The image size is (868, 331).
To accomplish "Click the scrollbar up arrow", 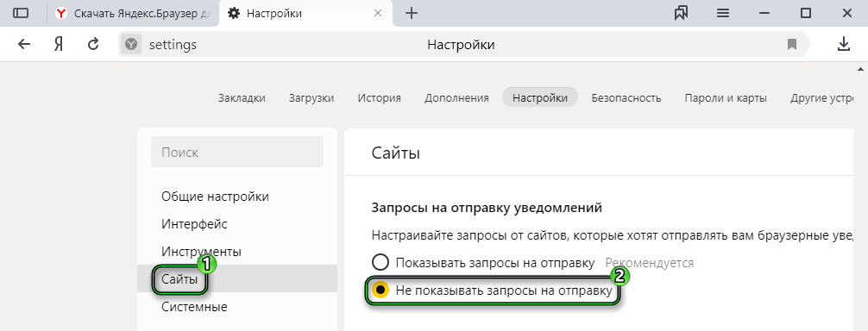I will tap(859, 68).
